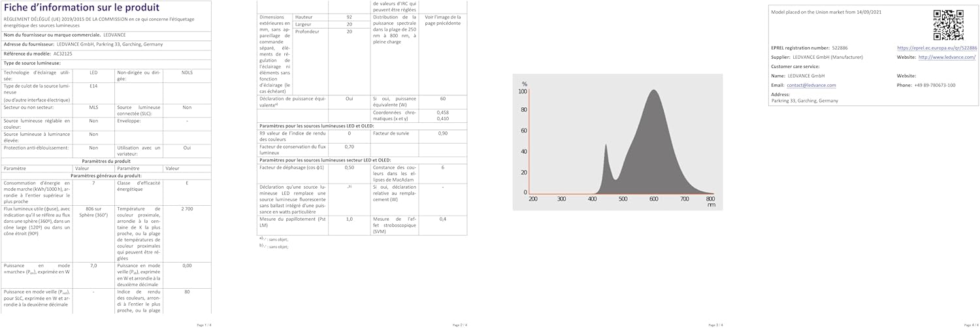Image resolution: width=980 pixels, height=328 pixels.
Task: Click the 'Page 3 / 4' footer label
Action: 716,325
